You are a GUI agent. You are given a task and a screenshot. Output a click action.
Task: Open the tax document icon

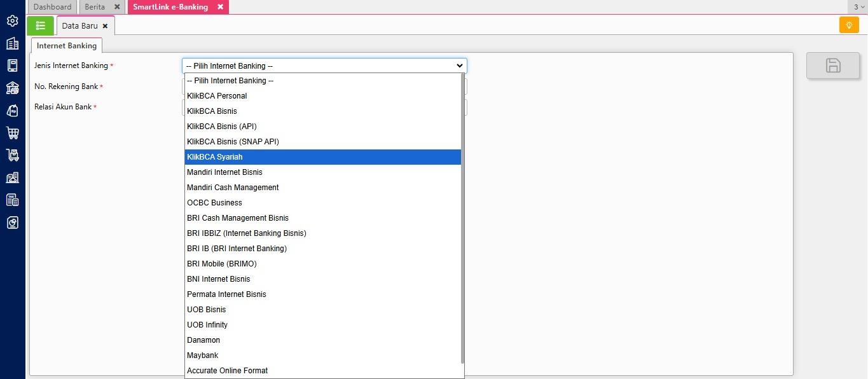[x=12, y=200]
